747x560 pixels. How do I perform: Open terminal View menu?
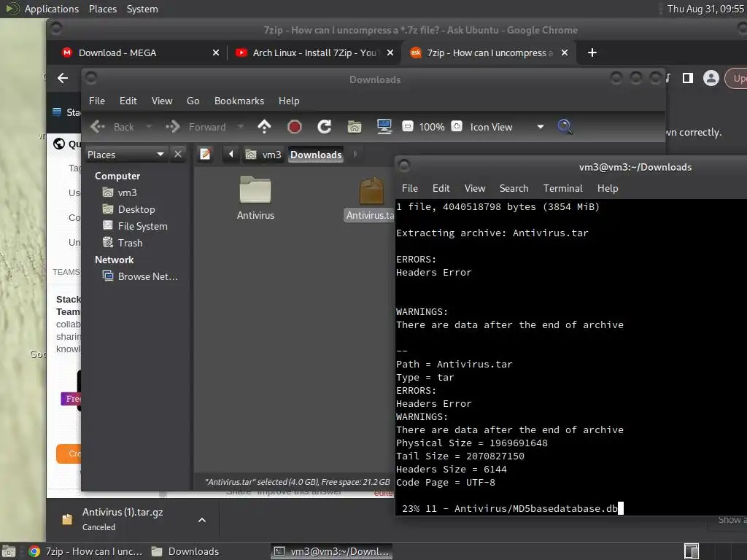(x=475, y=188)
